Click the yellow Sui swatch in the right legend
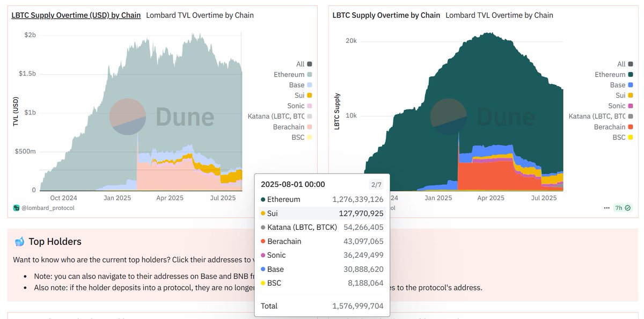This screenshot has width=644, height=319. click(x=631, y=96)
